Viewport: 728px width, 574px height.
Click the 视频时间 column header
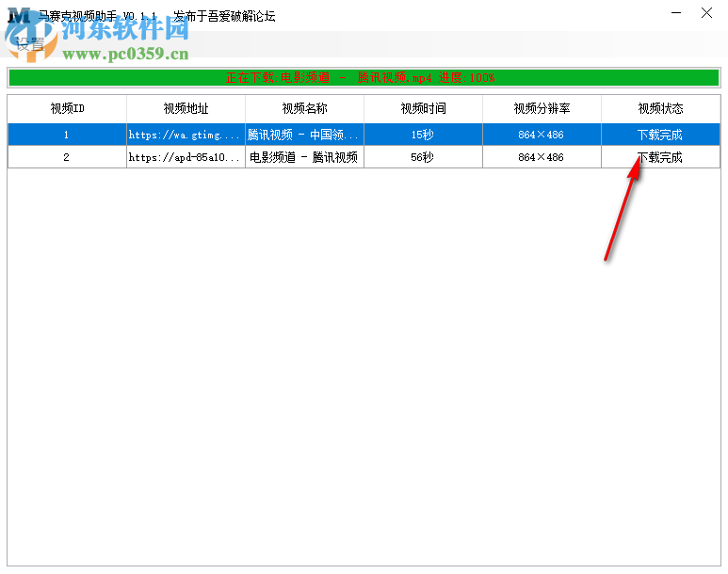tap(424, 108)
